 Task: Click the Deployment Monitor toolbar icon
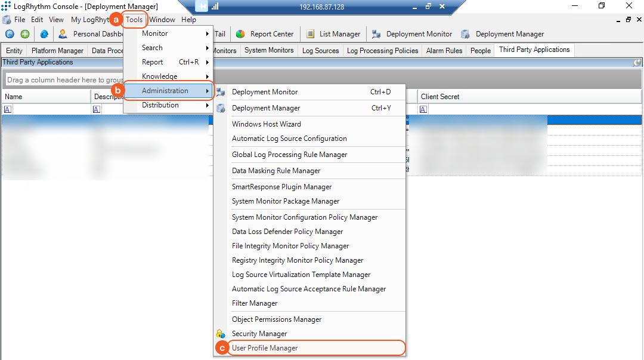point(377,34)
